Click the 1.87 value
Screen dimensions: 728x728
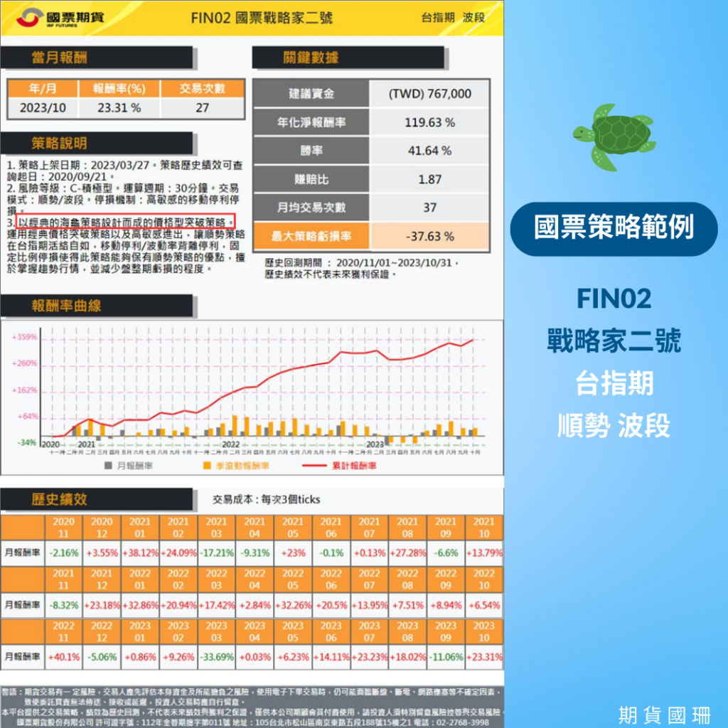click(x=429, y=179)
